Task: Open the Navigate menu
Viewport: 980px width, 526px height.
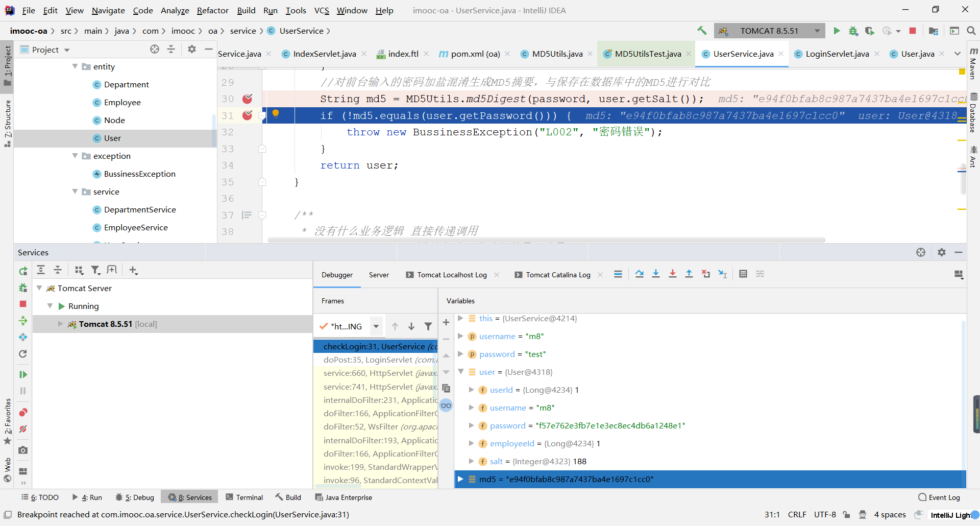Action: coord(108,10)
